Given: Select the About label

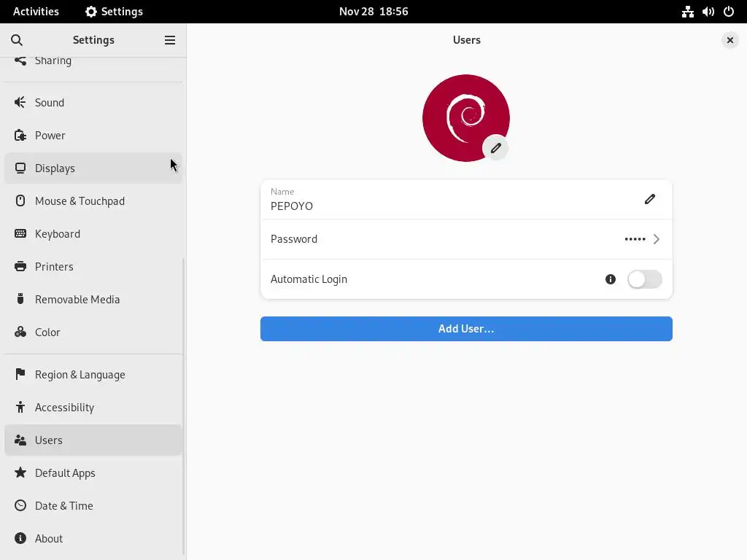Looking at the screenshot, I should click(49, 539).
